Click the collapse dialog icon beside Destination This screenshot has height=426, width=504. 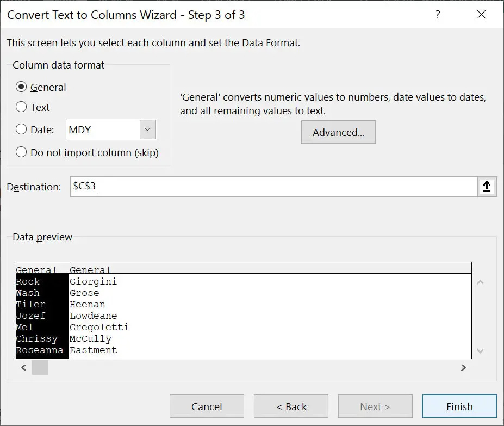coord(487,186)
